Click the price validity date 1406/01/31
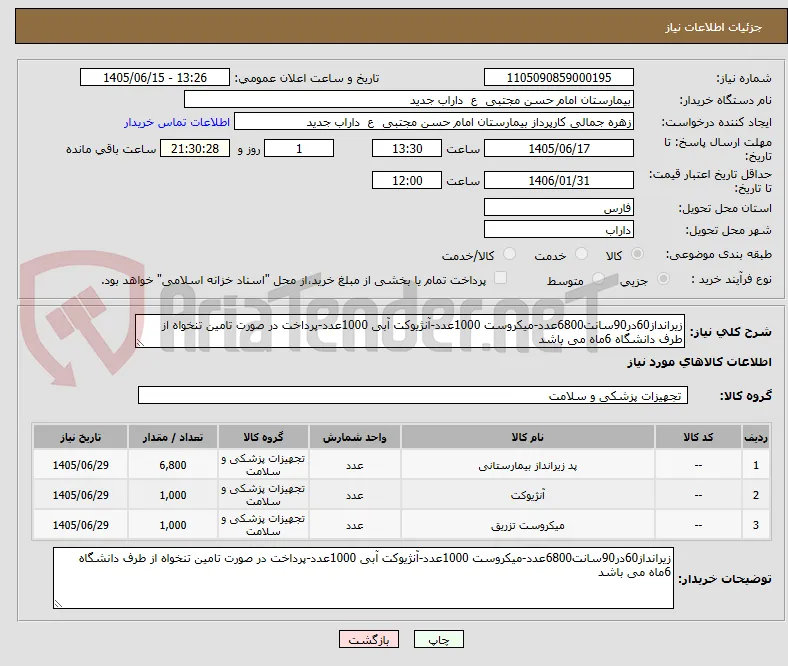The image size is (788, 666). point(559,180)
